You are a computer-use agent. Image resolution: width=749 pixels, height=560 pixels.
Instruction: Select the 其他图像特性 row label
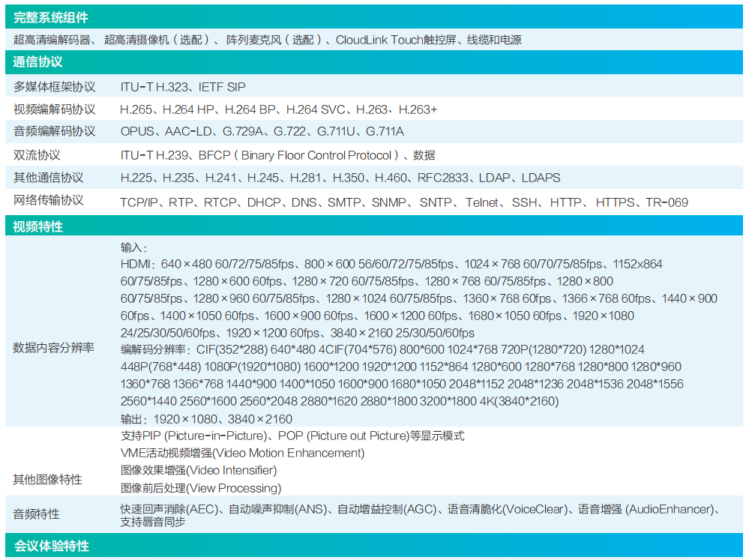(48, 479)
